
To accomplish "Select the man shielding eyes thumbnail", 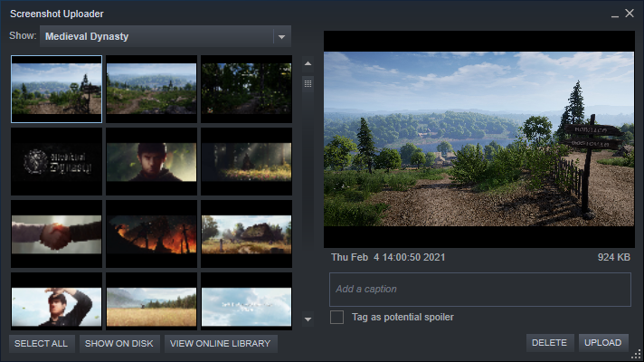I will [57, 301].
